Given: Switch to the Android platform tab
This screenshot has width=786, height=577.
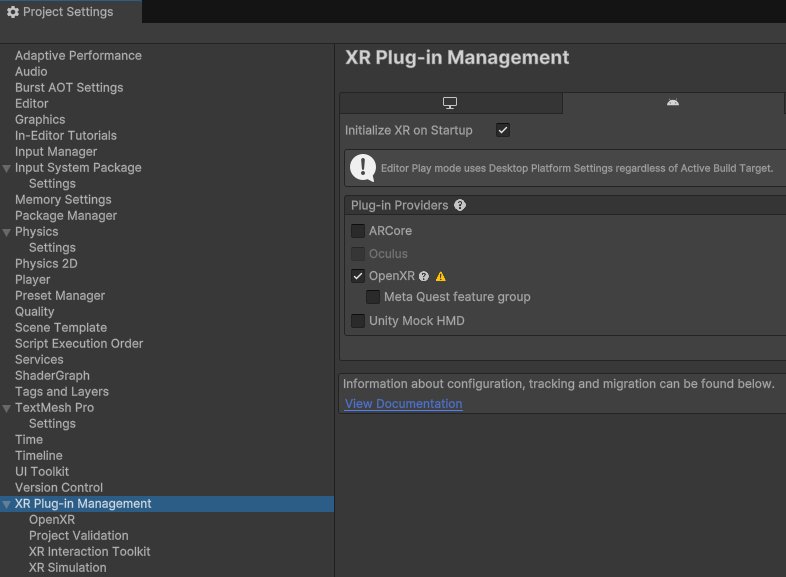Looking at the screenshot, I should click(x=673, y=103).
